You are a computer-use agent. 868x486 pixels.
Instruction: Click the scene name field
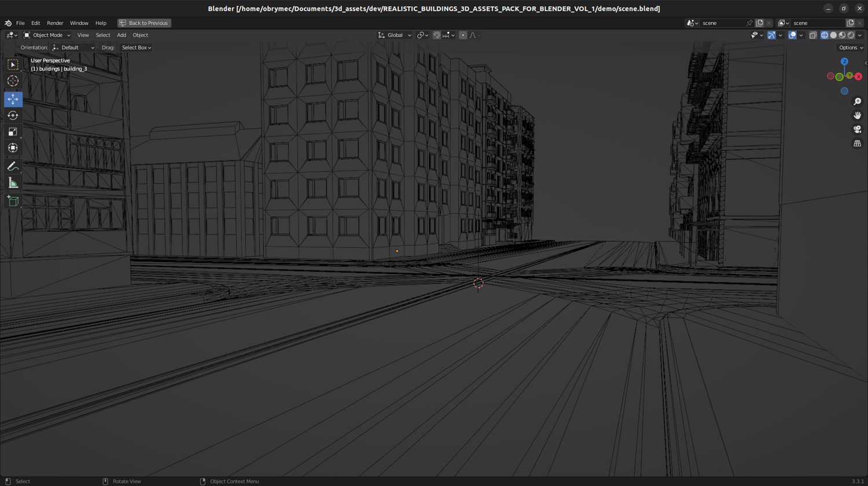click(x=722, y=23)
